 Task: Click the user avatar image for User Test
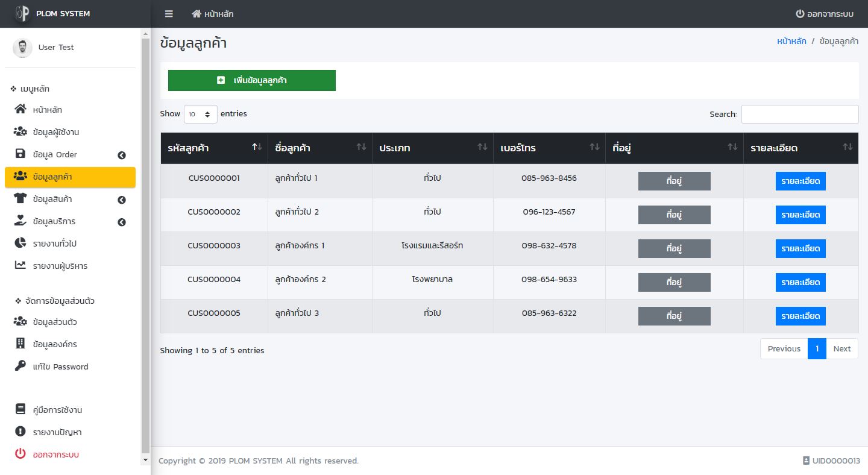tap(22, 48)
